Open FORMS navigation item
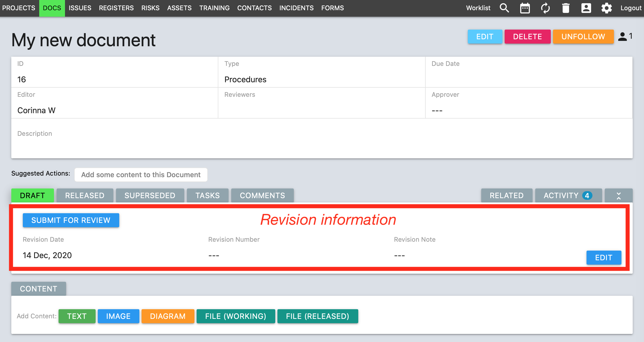Viewport: 644px width, 342px height. (332, 8)
